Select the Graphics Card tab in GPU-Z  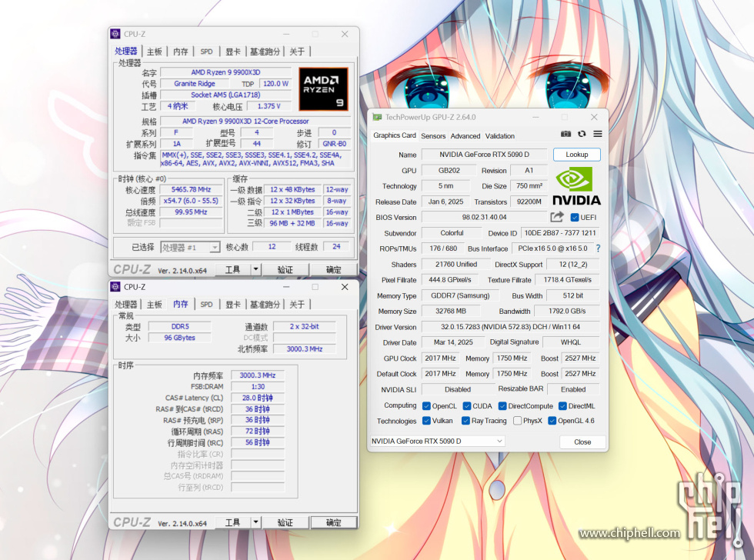pos(394,135)
